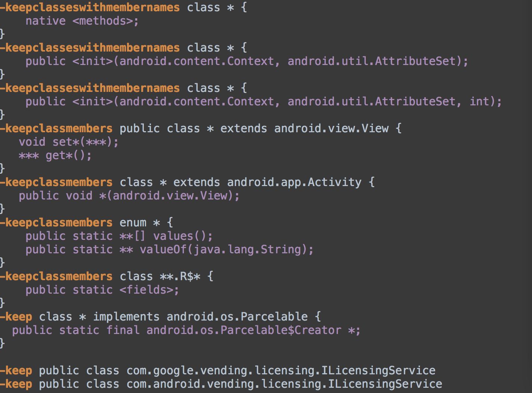
Task: Click the "<fields>" placeholder
Action: (x=146, y=290)
